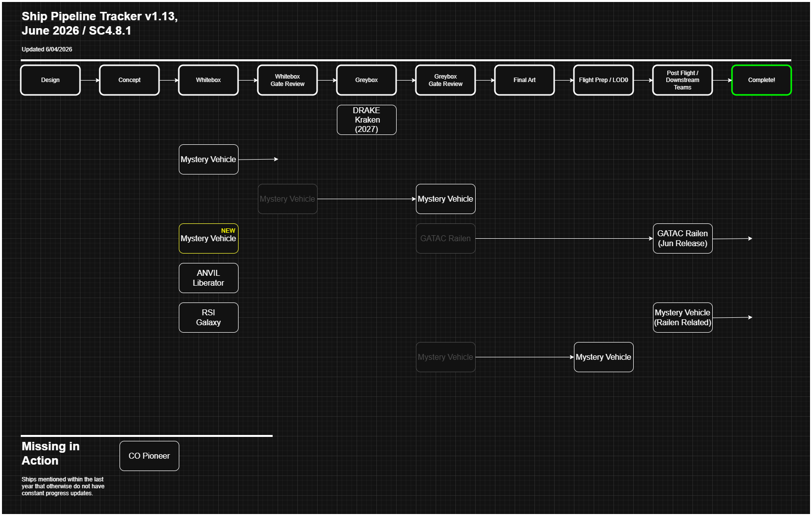
Task: Select the Design stage box
Action: tap(50, 80)
